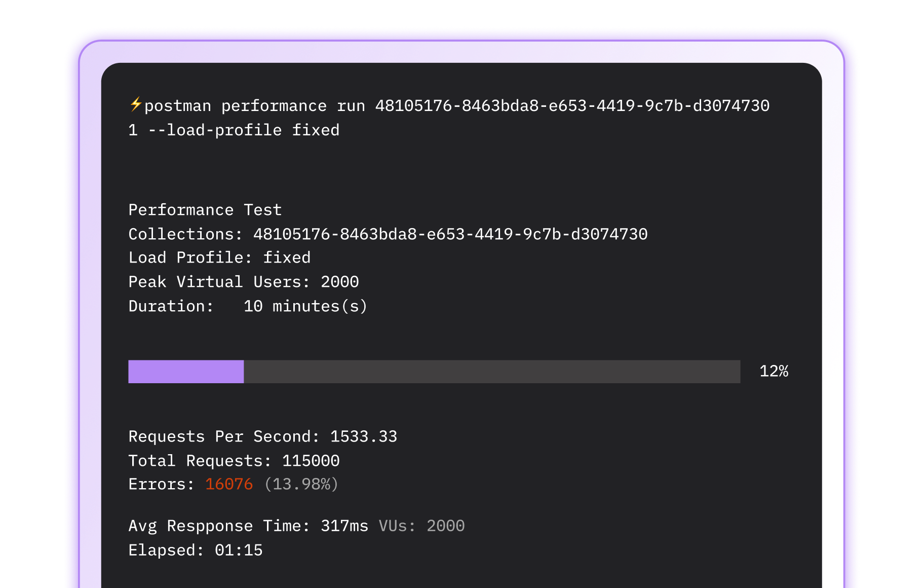Select the Requests Per Second value 1533.33
The height and width of the screenshot is (588, 924).
363,436
